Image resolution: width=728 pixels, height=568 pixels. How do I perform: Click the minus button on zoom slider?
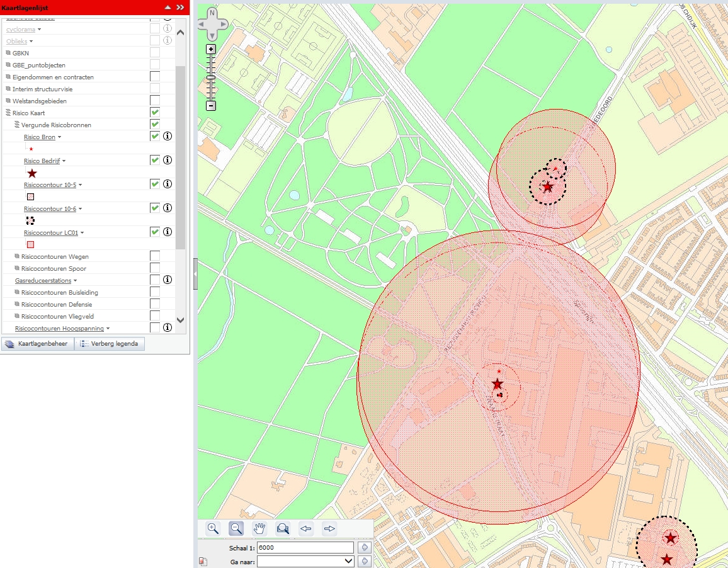pos(211,106)
